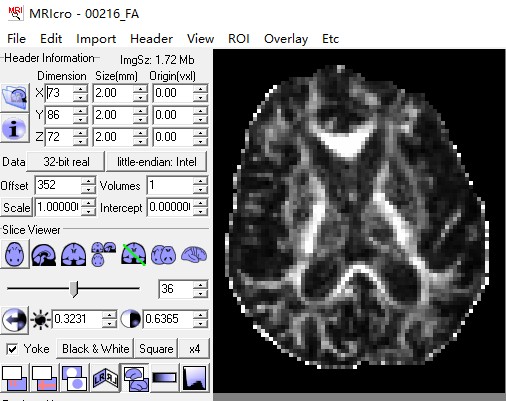506x401 pixels.
Task: Open the header info 'i' icon
Action: pos(14,128)
